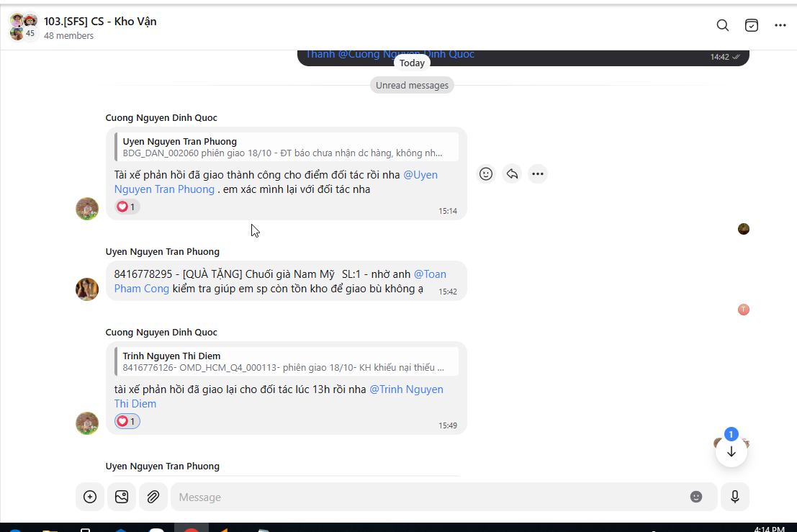Viewport: 797px width, 532px height.
Task: Click the 14:42 timestamp on the dark bubble
Action: (720, 57)
